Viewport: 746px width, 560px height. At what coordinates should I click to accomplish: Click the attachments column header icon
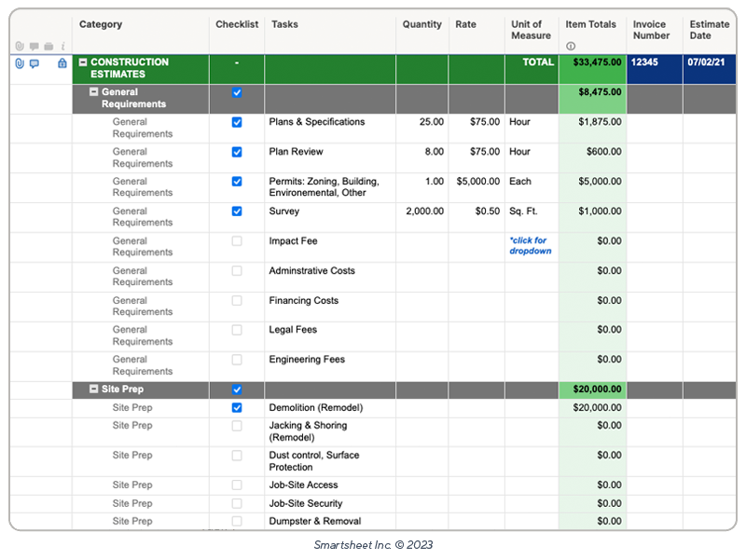click(x=20, y=47)
